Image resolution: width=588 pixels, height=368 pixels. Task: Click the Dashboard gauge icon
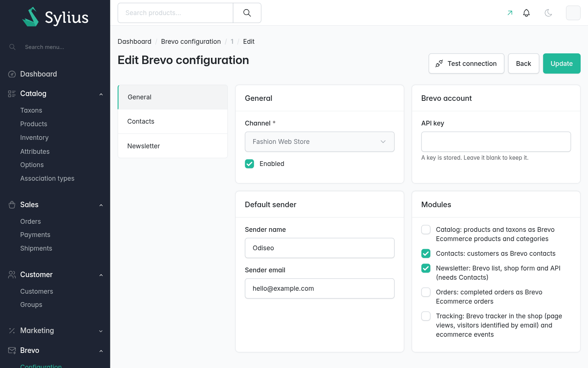pos(12,74)
